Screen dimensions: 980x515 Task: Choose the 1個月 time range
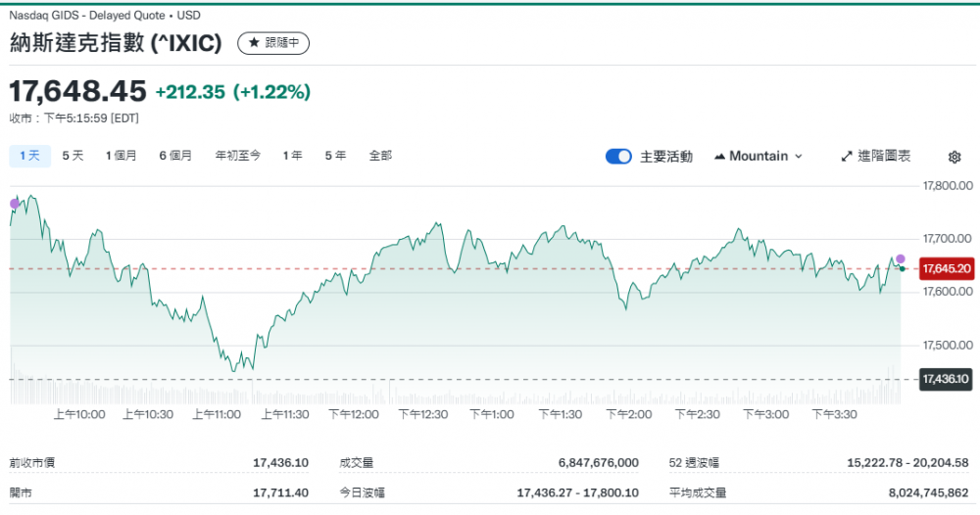122,155
